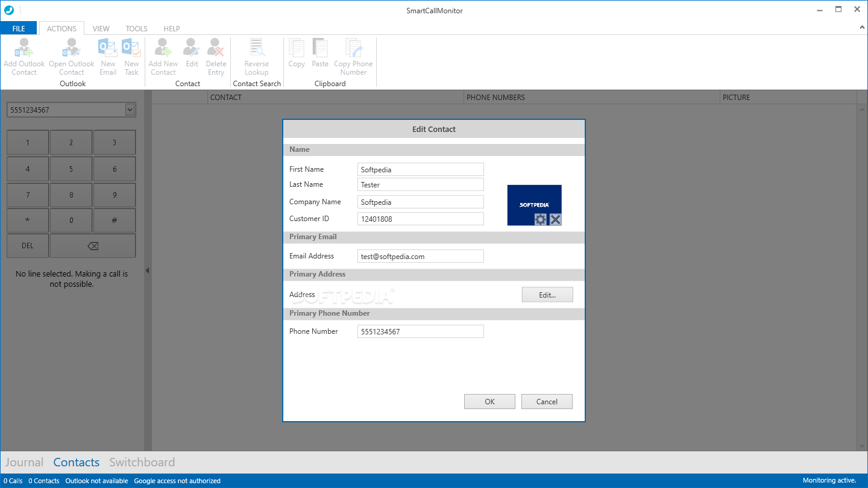868x488 pixels.
Task: Click the Email Address input field
Action: point(421,256)
